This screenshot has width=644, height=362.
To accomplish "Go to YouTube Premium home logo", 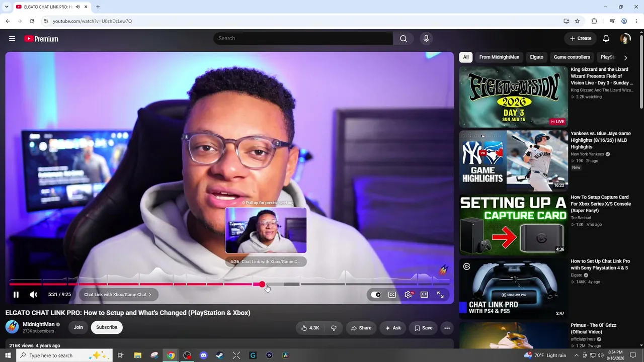I will click(41, 39).
